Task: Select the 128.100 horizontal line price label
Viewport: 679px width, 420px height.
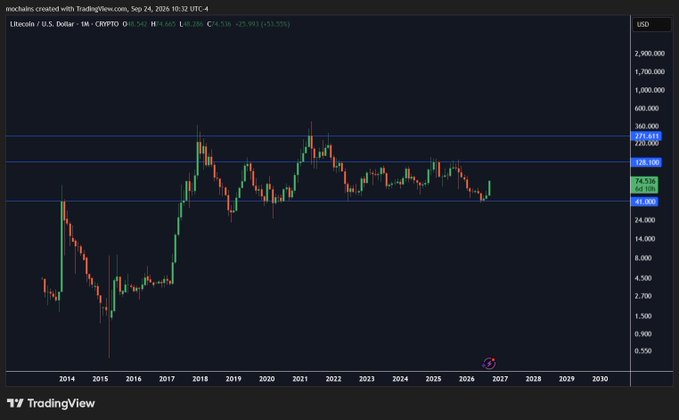Action: click(x=647, y=162)
